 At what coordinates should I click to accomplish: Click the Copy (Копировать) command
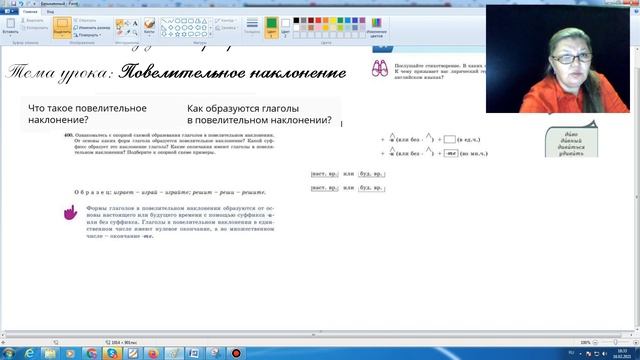[34, 28]
